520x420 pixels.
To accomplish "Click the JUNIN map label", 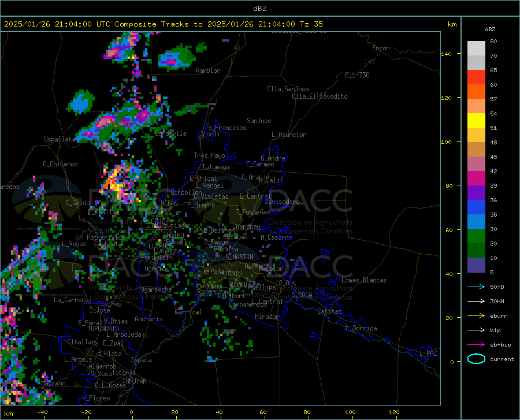I will [x=233, y=274].
